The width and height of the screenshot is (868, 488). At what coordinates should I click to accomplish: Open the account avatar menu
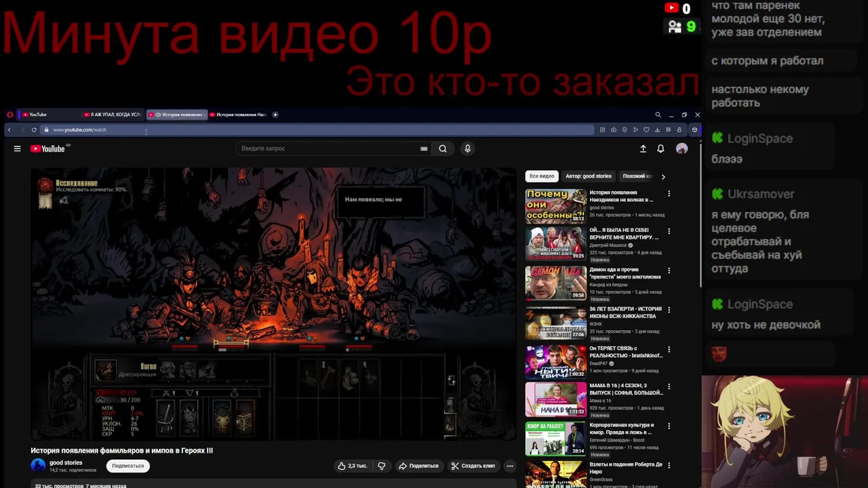(682, 148)
